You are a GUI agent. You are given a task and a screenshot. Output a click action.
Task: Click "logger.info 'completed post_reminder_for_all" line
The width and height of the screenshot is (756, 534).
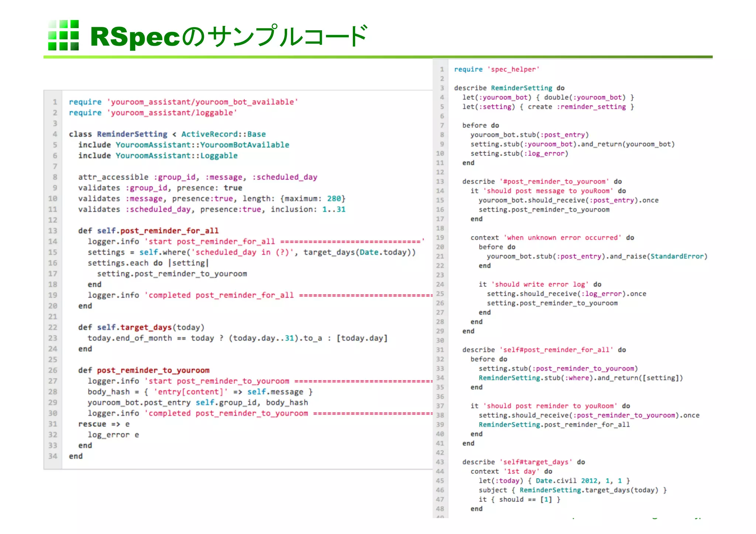(x=260, y=295)
